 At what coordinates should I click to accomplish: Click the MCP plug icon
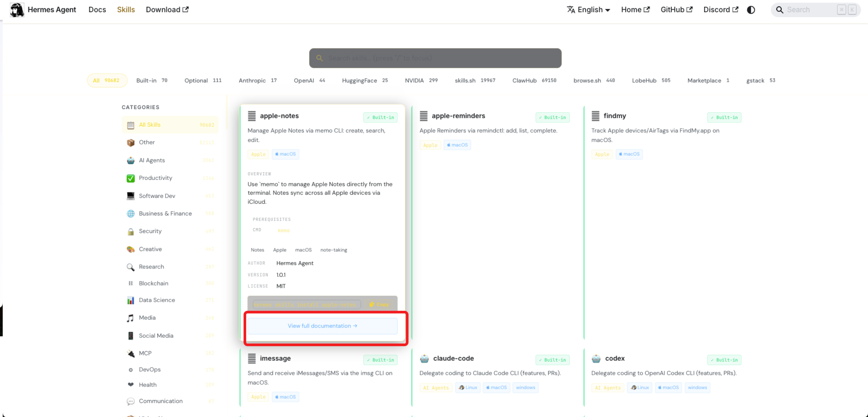click(130, 353)
